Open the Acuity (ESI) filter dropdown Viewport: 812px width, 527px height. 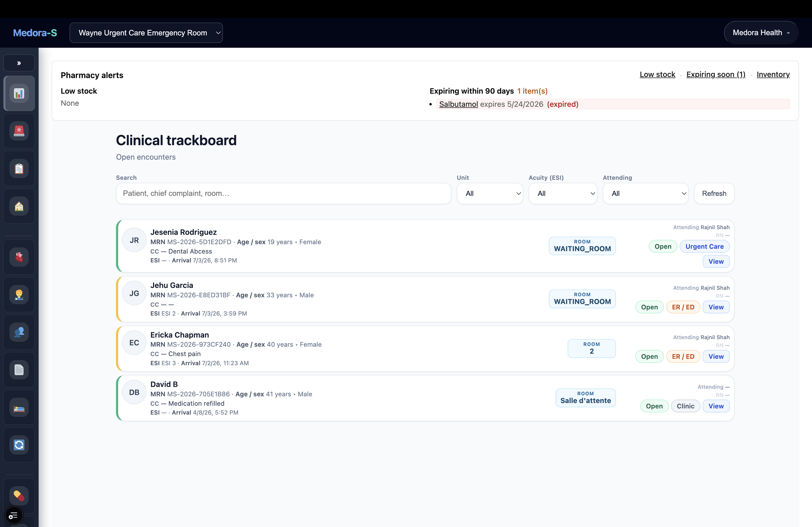(563, 193)
